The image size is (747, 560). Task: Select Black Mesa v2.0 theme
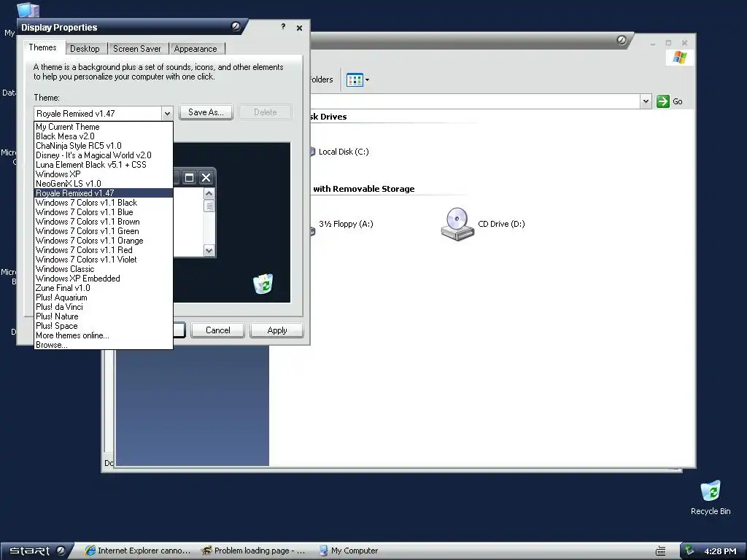104,136
